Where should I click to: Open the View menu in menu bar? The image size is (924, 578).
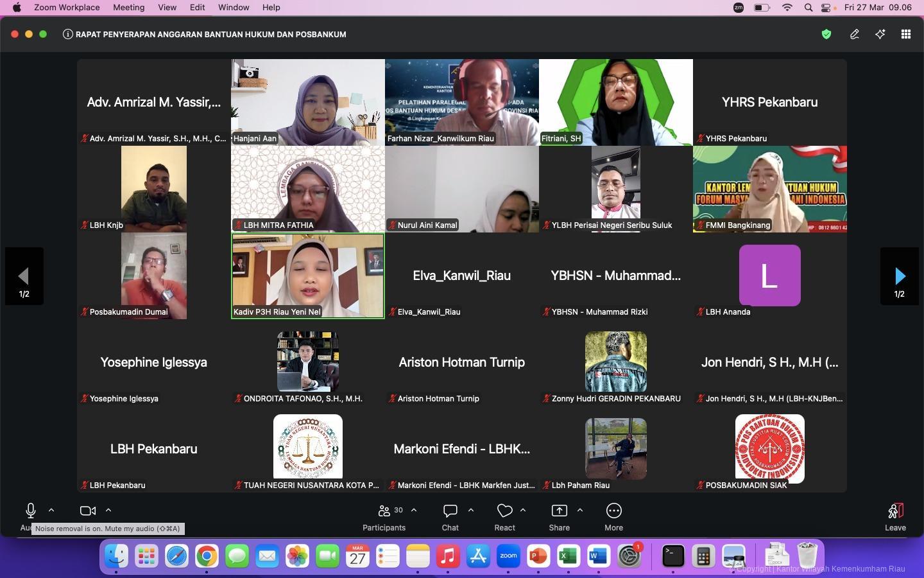click(167, 8)
